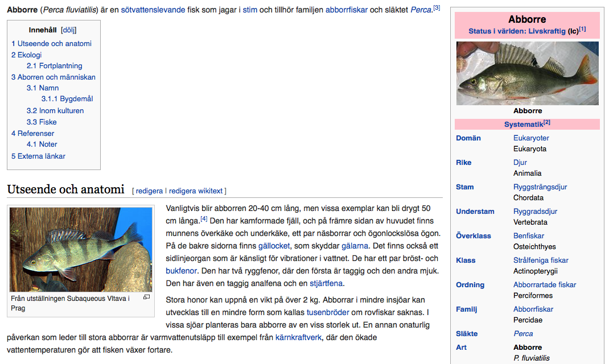Click the Understam label in infobox
Screen dimensions: 605x364
coord(475,212)
